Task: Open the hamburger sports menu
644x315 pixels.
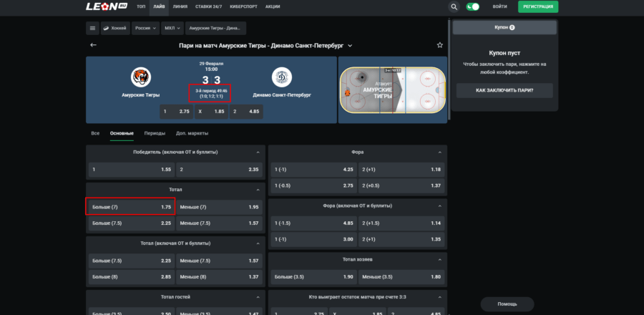Action: [92, 28]
